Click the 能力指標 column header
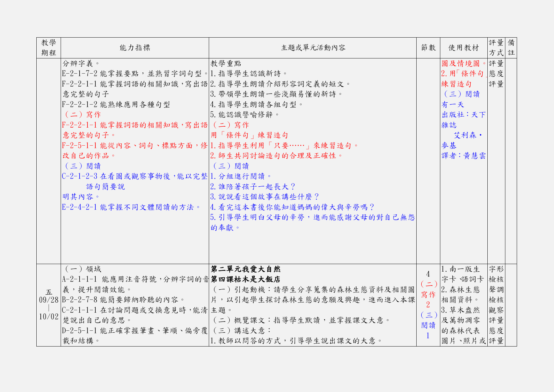554x392 pixels. pyautogui.click(x=135, y=48)
